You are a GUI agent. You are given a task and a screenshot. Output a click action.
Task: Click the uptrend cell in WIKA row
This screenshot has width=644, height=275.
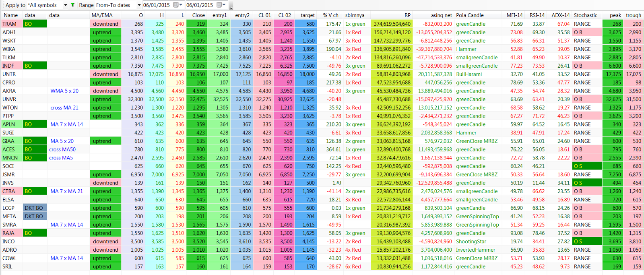coord(105,49)
